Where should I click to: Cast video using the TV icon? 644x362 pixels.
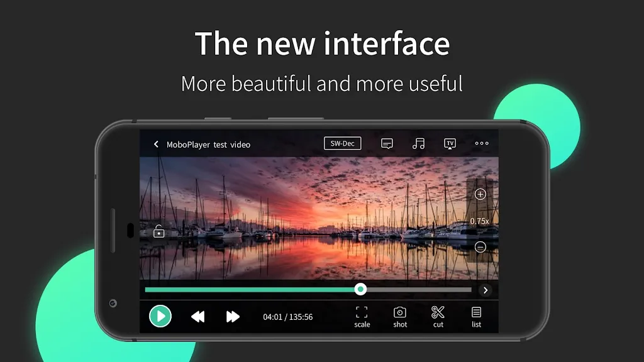450,142
